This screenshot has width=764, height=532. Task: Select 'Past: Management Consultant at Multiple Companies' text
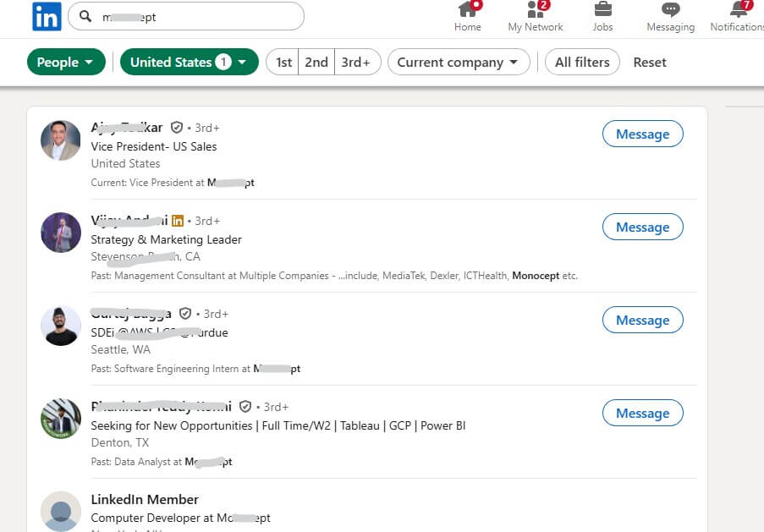[x=210, y=276]
